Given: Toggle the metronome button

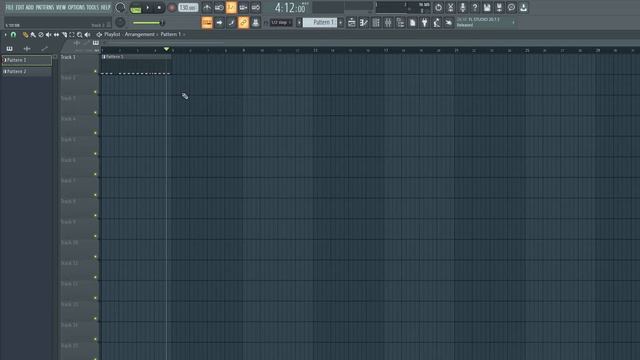Looking at the screenshot, I should click(x=207, y=7).
